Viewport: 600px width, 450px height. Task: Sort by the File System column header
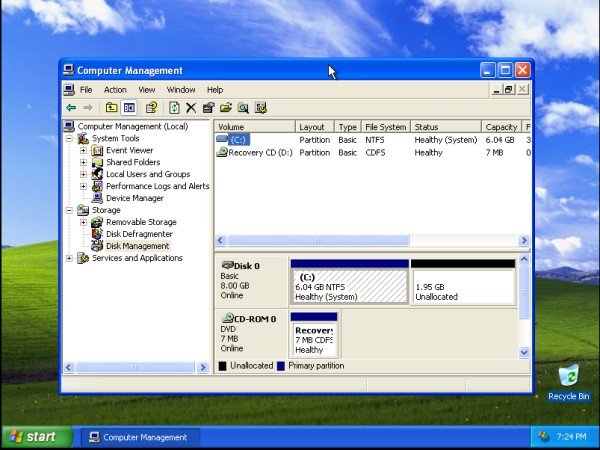click(x=386, y=127)
